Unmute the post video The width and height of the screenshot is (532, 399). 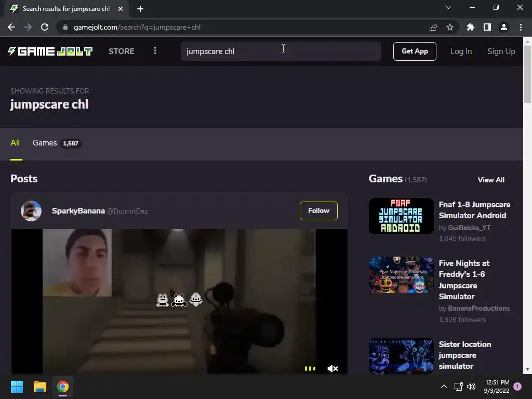(x=332, y=368)
